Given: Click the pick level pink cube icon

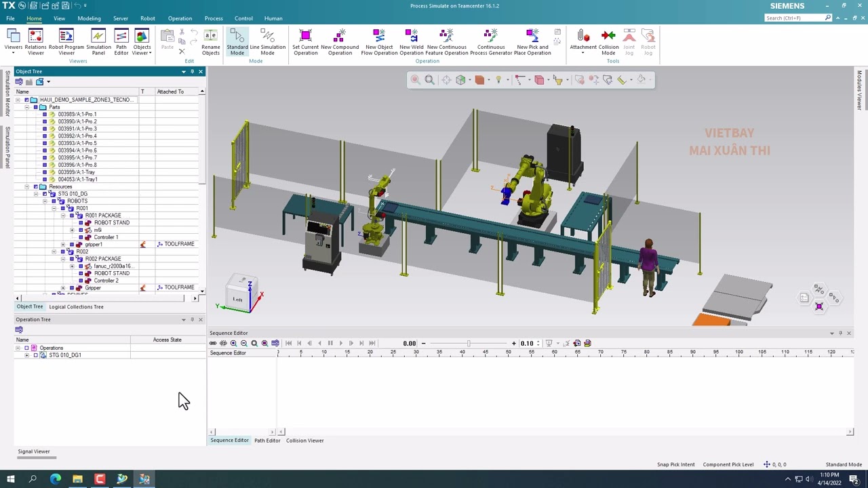Looking at the screenshot, I should pos(539,80).
